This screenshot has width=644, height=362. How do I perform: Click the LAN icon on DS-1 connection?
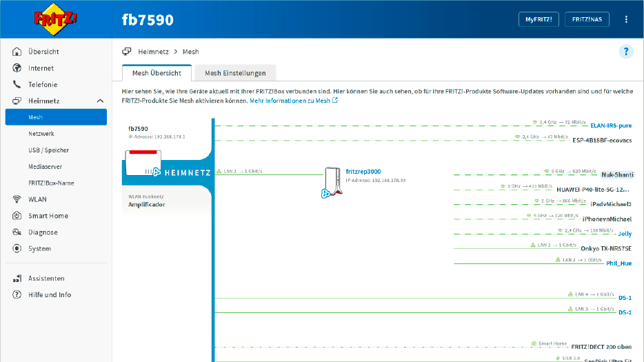click(570, 294)
